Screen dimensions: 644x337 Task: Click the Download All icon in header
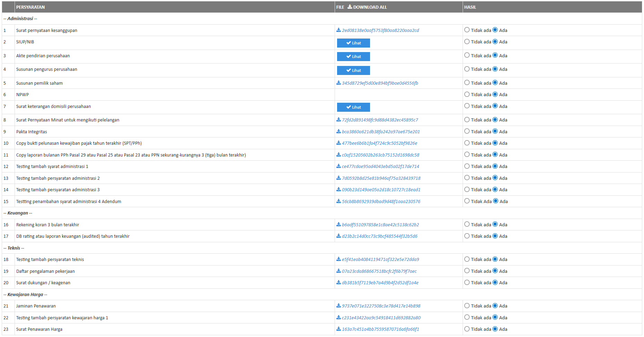[350, 7]
